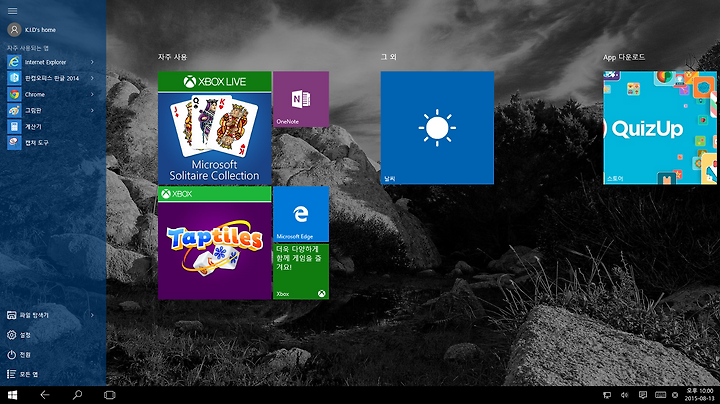This screenshot has width=720, height=404.
Task: Expand Chrome jump list arrow
Action: 92,94
